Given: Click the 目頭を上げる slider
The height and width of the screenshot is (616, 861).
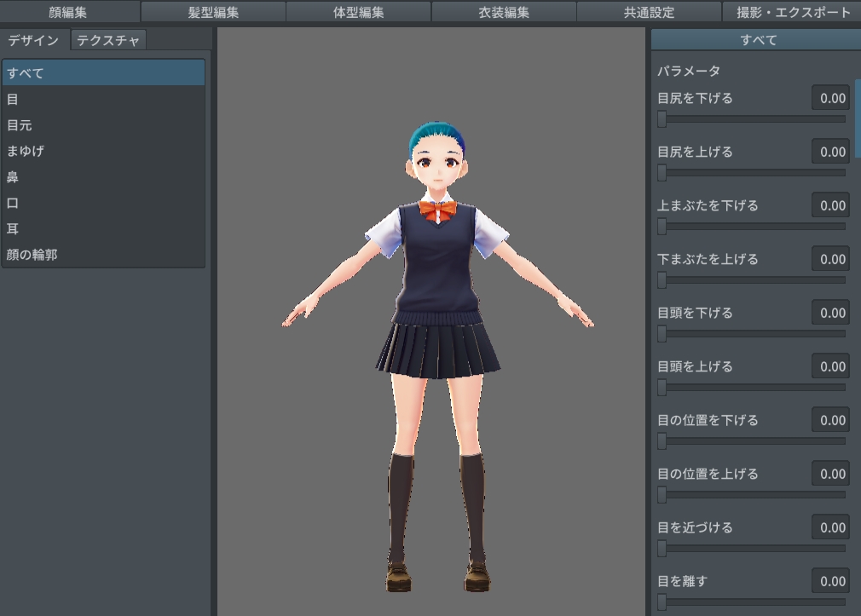Looking at the screenshot, I should click(x=751, y=388).
